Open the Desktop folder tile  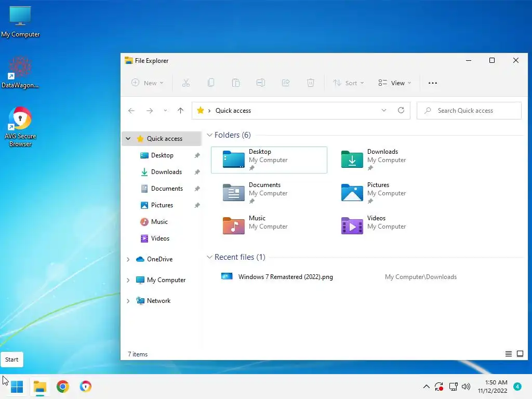tap(269, 160)
